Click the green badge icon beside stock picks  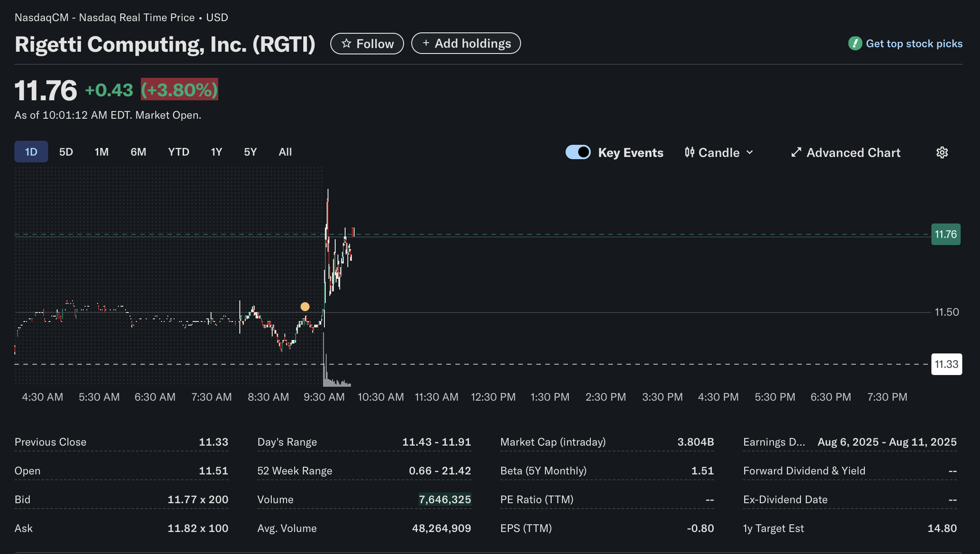(855, 44)
